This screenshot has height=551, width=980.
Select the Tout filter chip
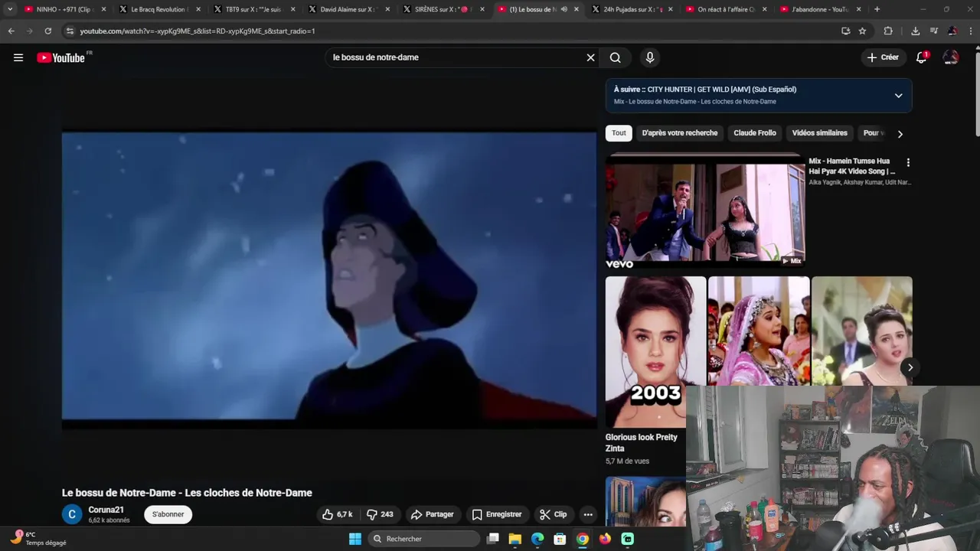[619, 133]
